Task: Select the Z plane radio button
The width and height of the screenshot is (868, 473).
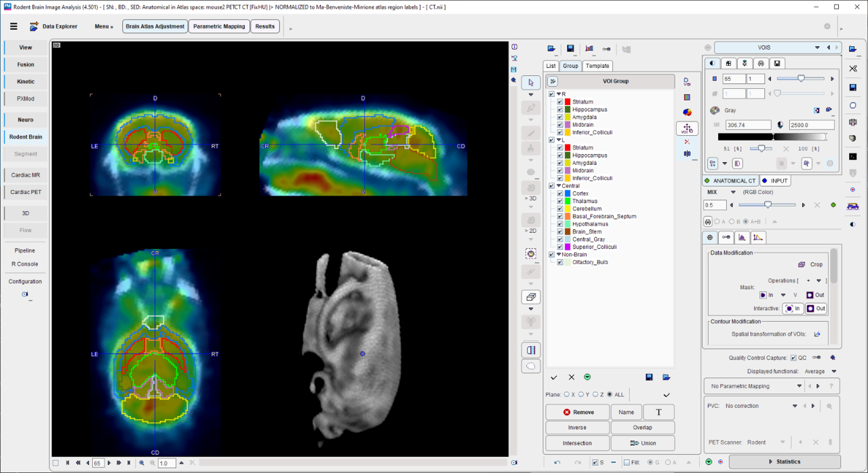Action: [596, 394]
